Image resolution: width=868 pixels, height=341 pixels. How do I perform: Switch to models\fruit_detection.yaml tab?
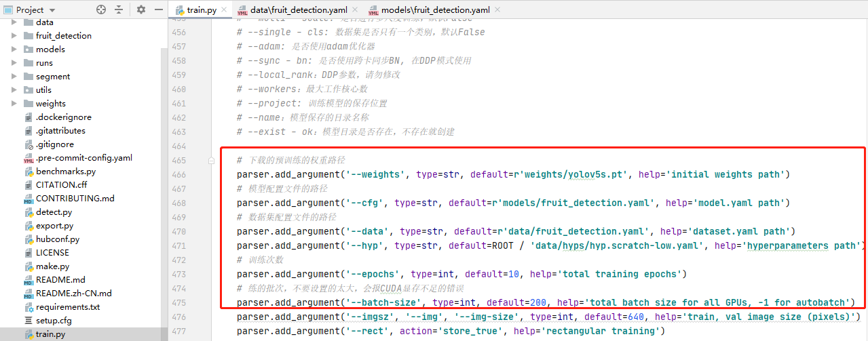click(x=436, y=10)
